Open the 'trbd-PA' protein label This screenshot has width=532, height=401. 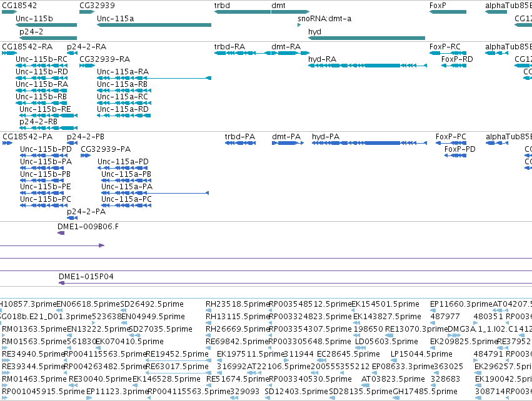tap(240, 137)
